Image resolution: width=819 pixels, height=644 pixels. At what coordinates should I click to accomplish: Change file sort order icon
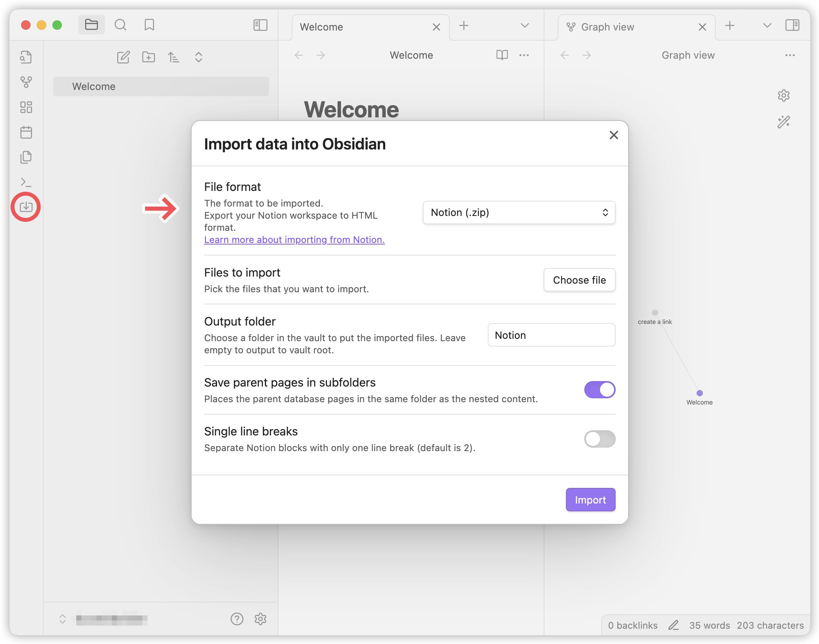pos(173,57)
